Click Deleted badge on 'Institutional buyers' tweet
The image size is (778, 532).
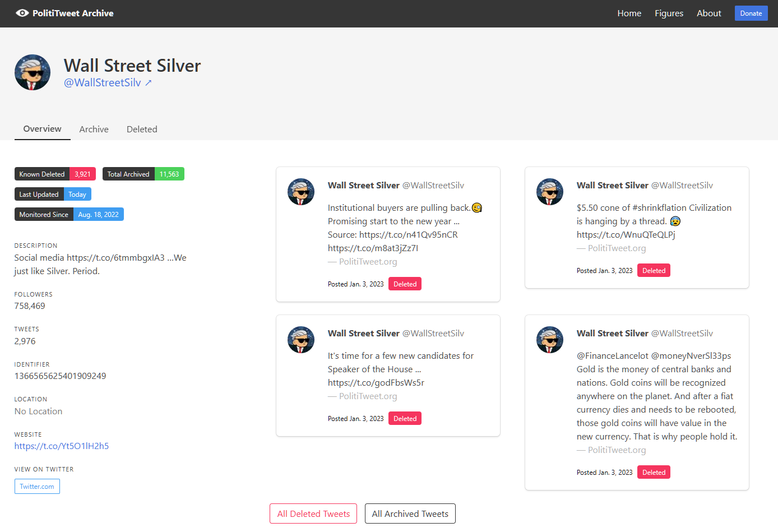(405, 284)
